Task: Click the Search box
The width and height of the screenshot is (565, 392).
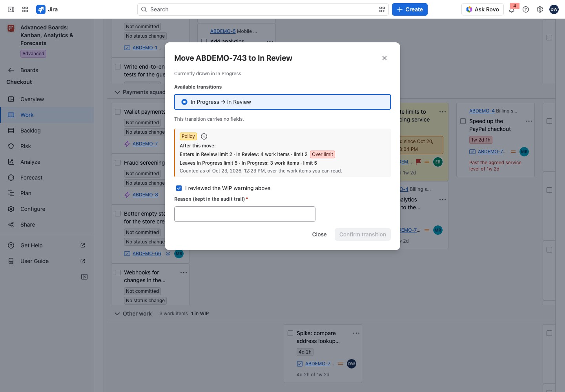Action: pos(263,9)
